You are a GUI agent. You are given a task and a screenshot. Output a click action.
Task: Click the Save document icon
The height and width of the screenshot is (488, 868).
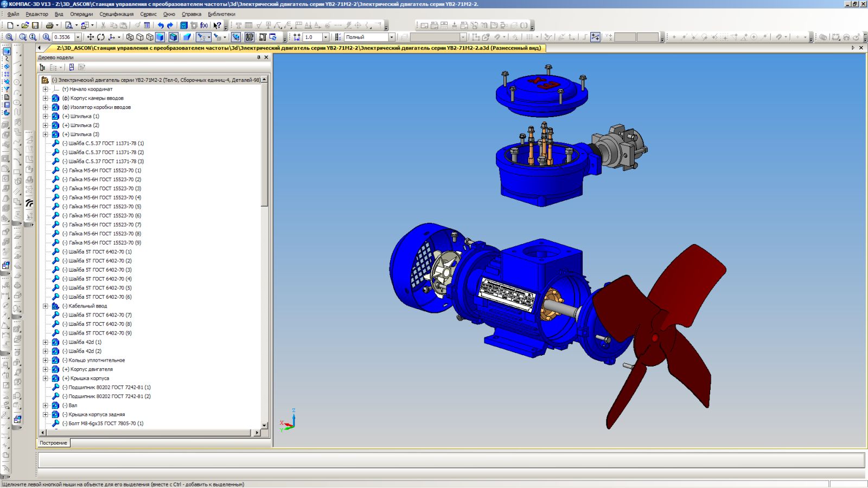click(x=35, y=25)
